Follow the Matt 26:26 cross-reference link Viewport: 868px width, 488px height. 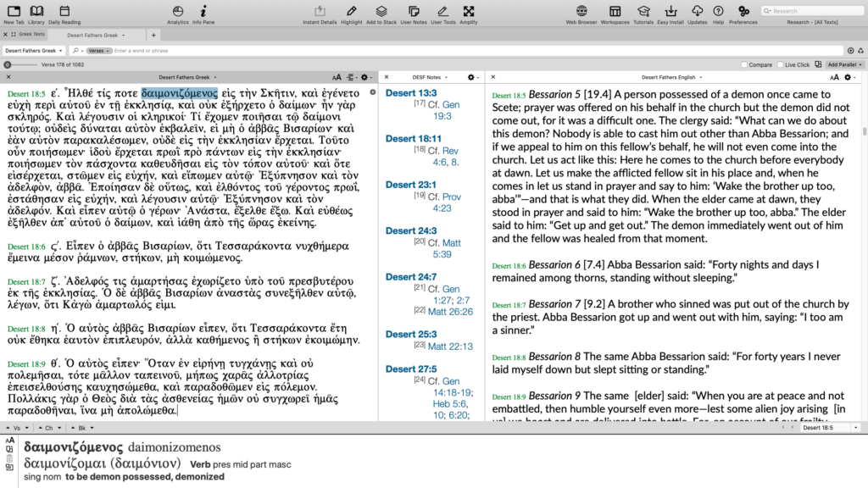point(451,312)
